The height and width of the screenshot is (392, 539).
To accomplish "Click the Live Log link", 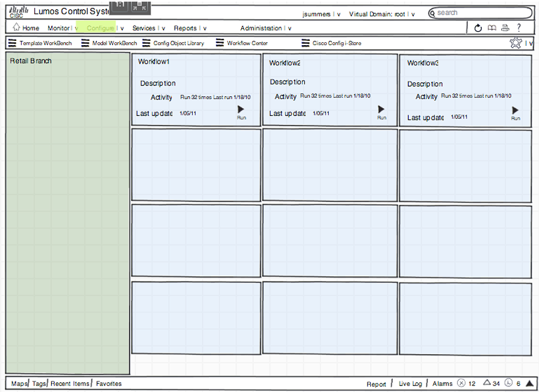I will [x=410, y=384].
